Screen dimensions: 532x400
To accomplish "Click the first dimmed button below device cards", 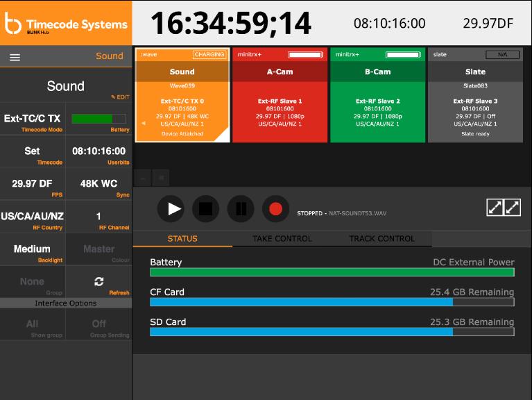I will coord(143,178).
